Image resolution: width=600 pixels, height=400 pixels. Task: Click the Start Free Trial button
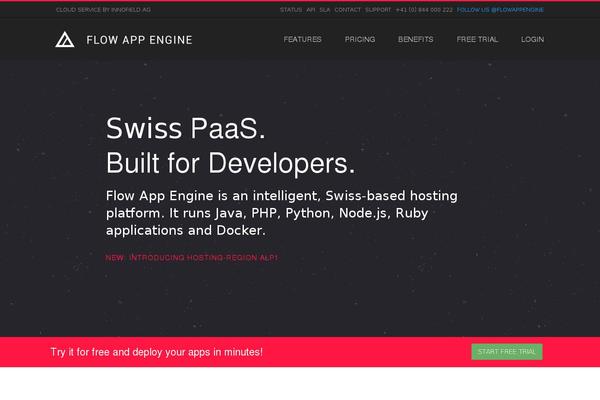(507, 351)
